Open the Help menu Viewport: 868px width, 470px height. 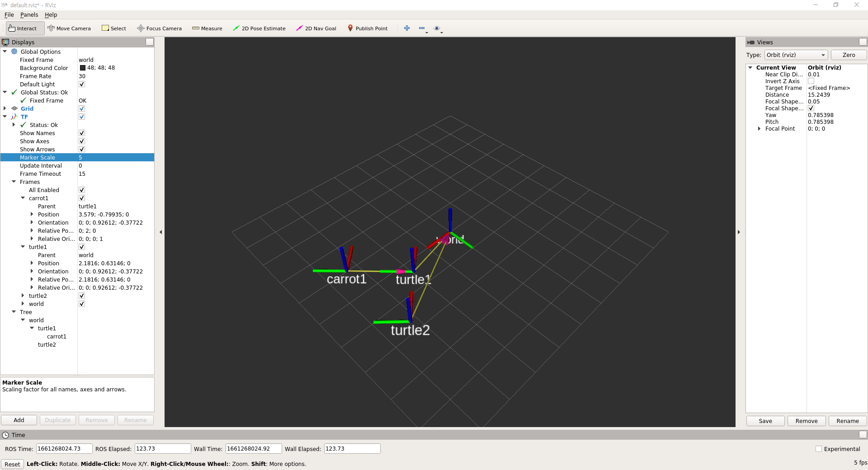coord(51,15)
